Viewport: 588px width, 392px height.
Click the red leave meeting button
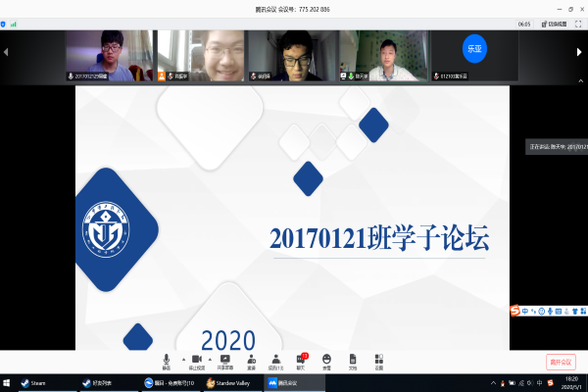pos(561,362)
